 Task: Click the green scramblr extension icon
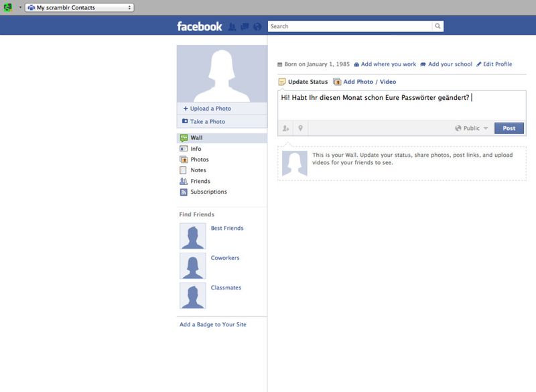tap(7, 7)
